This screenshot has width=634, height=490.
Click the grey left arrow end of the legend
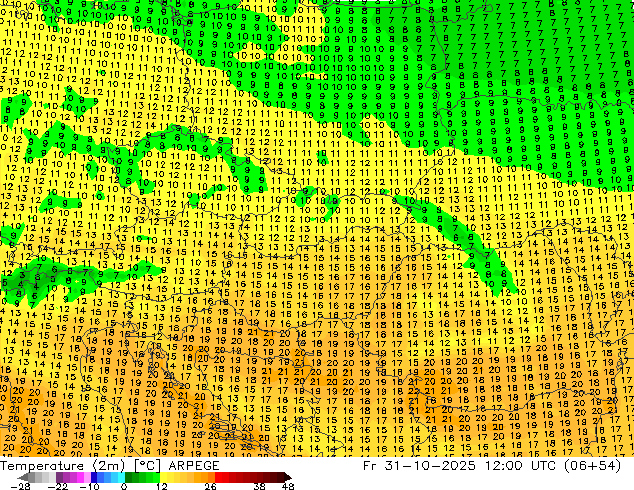tap(23, 477)
